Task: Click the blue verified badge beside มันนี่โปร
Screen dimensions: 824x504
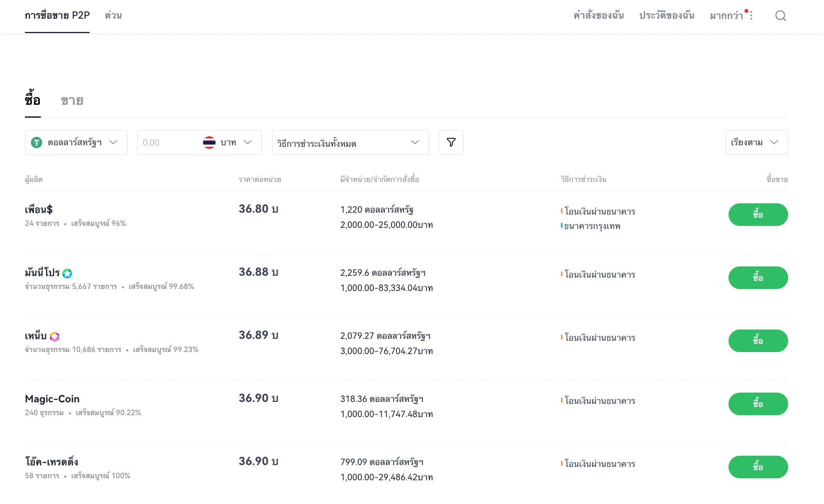Action: [x=67, y=273]
